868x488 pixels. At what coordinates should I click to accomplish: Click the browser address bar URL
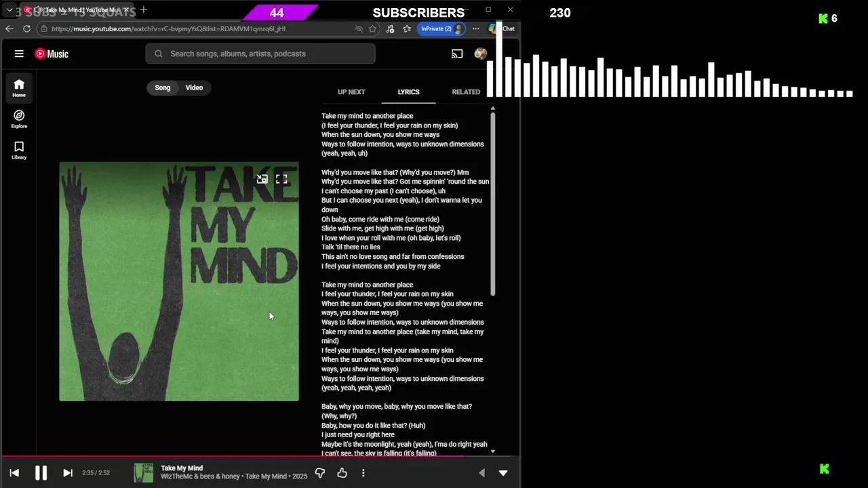(x=168, y=28)
